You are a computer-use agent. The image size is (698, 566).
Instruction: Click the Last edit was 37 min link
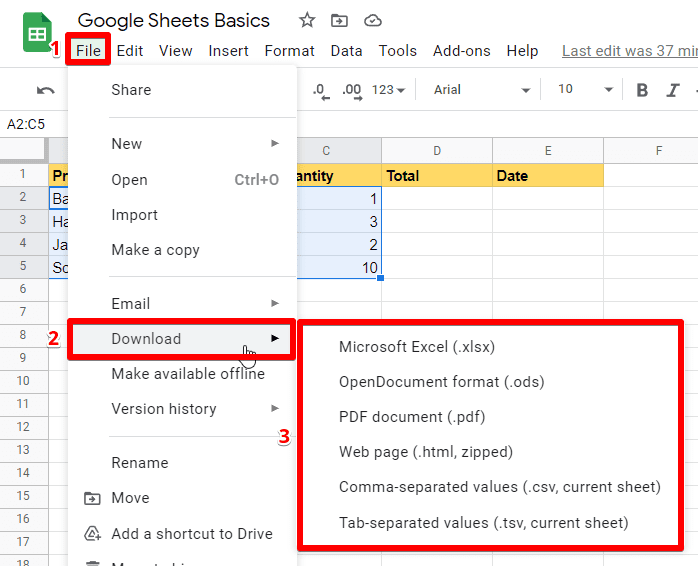point(629,51)
